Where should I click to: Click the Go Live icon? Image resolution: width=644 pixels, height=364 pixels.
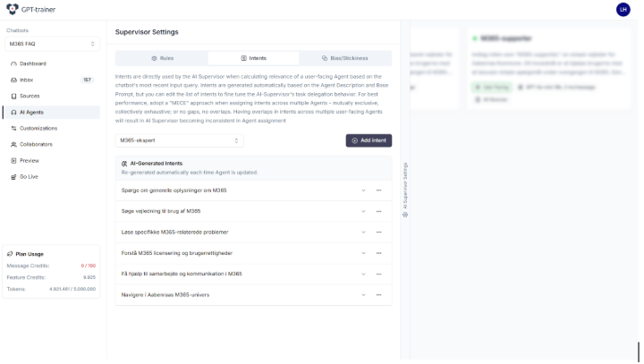[13, 177]
